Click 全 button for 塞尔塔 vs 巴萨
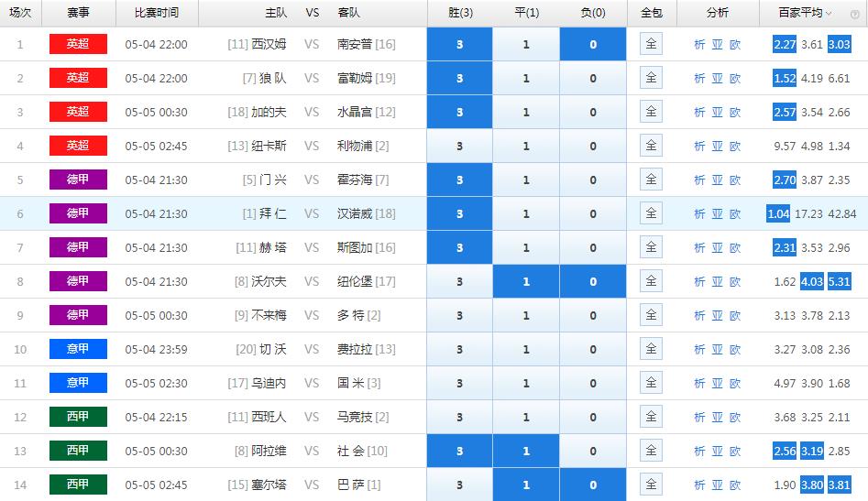 point(651,484)
